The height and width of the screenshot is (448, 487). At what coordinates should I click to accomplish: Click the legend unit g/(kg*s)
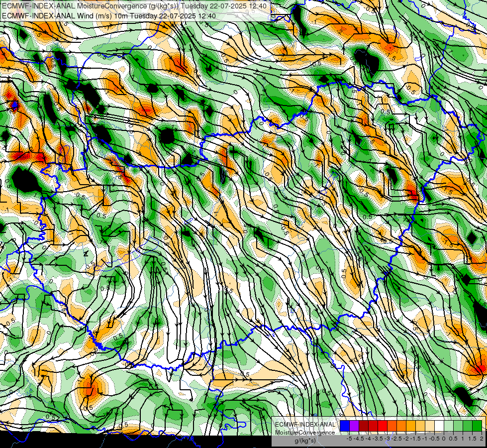click(305, 441)
